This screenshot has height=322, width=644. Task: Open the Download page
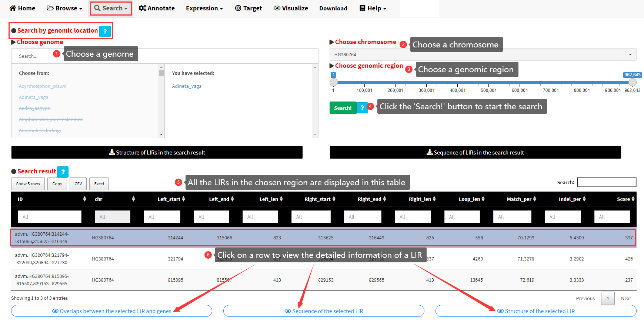pyautogui.click(x=333, y=8)
